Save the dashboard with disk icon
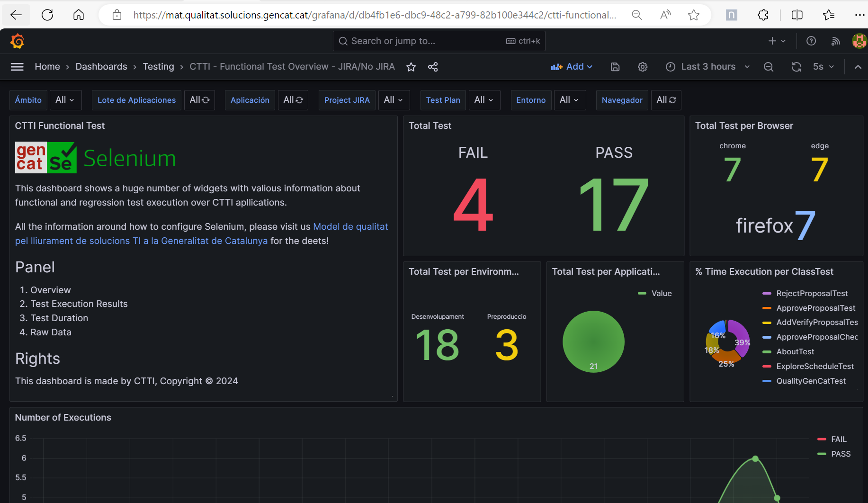The width and height of the screenshot is (868, 503). 615,67
